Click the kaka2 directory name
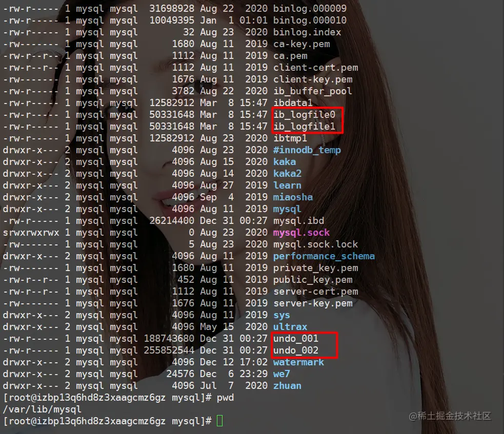This screenshot has height=434, width=504. point(287,174)
